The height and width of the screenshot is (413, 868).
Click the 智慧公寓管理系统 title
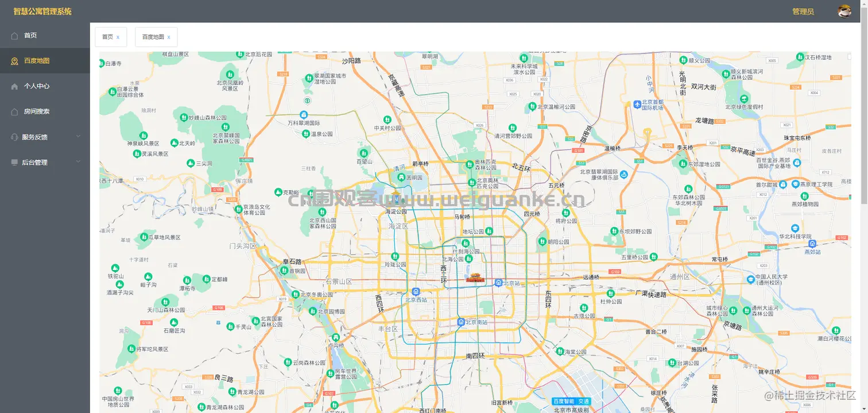[x=43, y=11]
